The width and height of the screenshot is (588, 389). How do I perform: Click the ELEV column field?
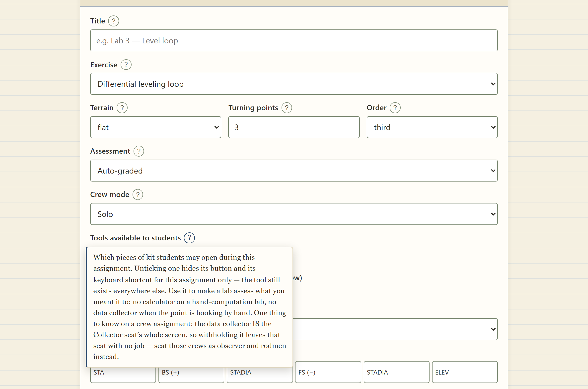465,372
